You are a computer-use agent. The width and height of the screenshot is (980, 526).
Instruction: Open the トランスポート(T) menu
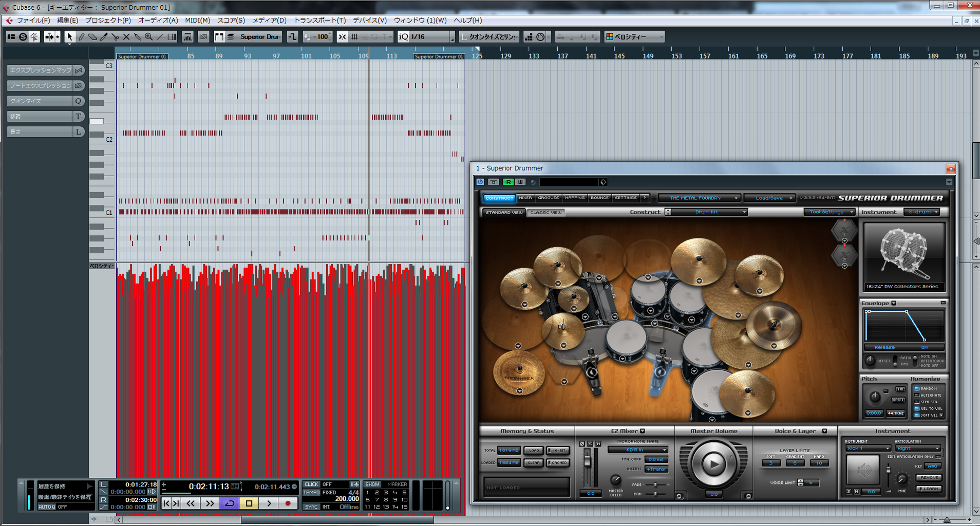coord(319,21)
